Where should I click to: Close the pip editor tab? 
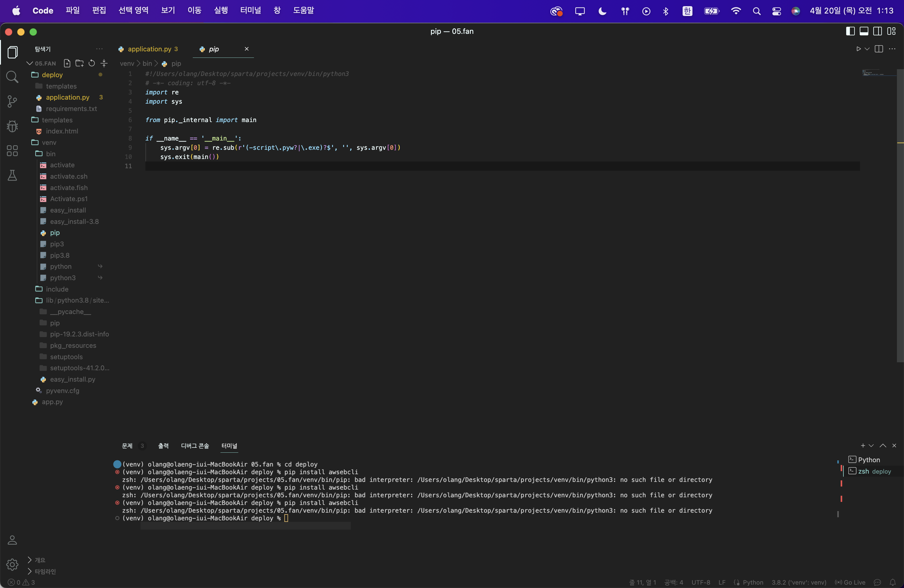coord(247,49)
